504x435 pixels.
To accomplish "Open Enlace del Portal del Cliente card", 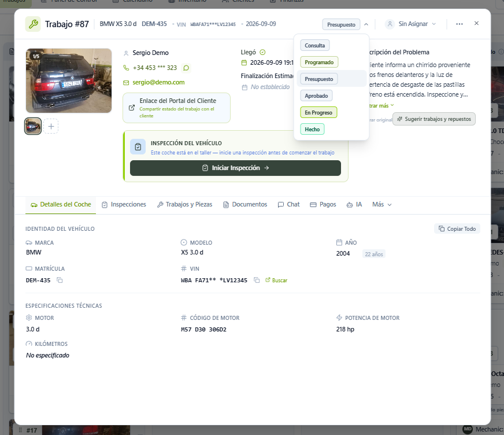I will click(176, 108).
